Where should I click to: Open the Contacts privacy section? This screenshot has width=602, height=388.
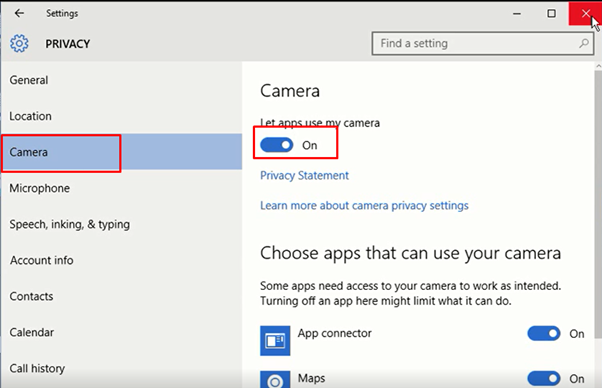(x=121, y=296)
